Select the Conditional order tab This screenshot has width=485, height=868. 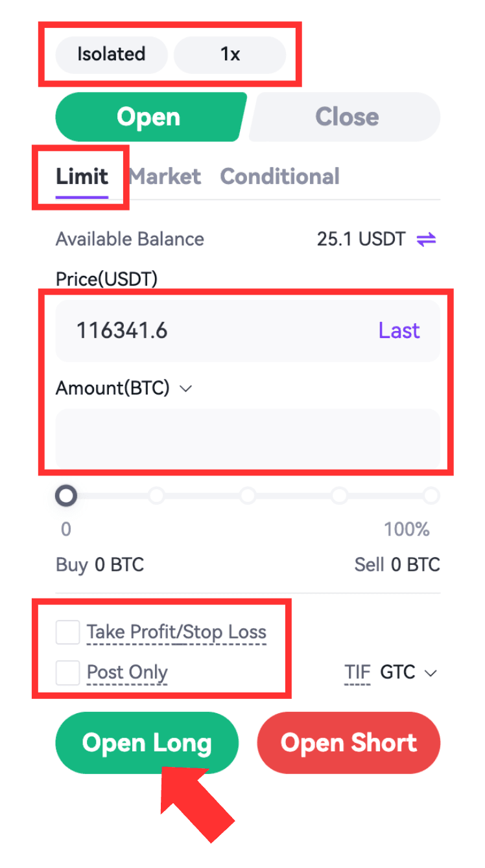(279, 176)
